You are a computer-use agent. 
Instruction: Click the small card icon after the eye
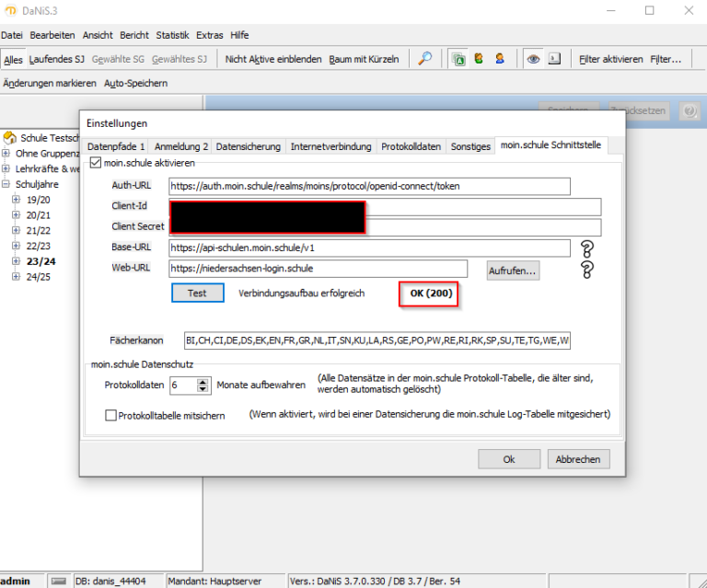tap(554, 59)
